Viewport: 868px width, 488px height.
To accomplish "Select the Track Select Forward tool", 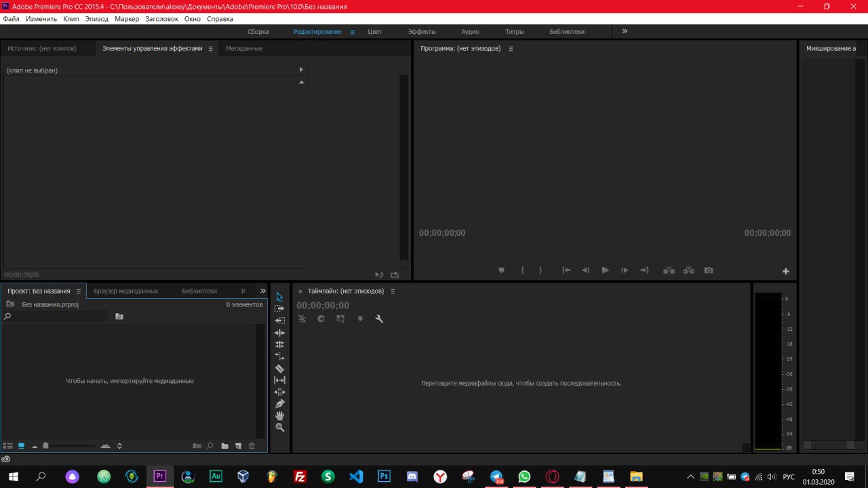I will (x=279, y=308).
